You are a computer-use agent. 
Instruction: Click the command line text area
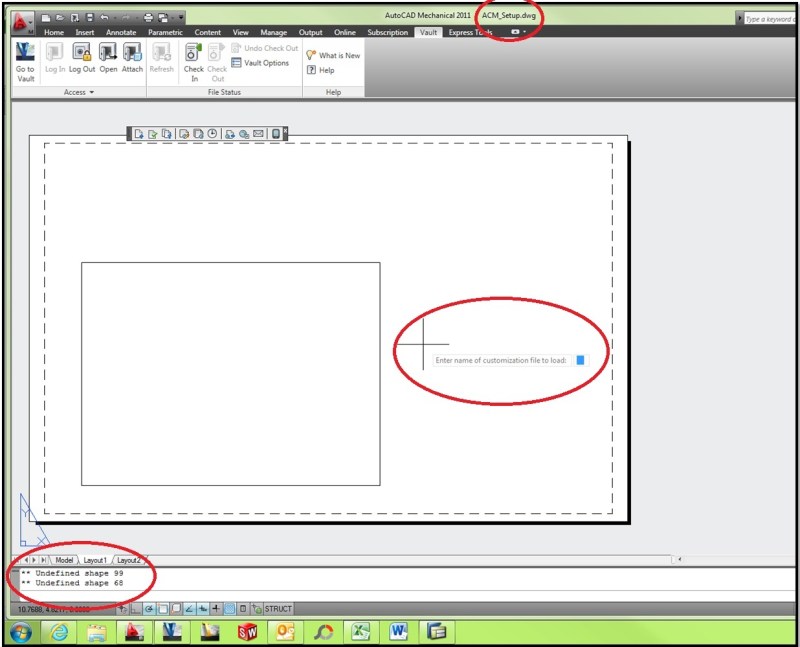(x=407, y=584)
